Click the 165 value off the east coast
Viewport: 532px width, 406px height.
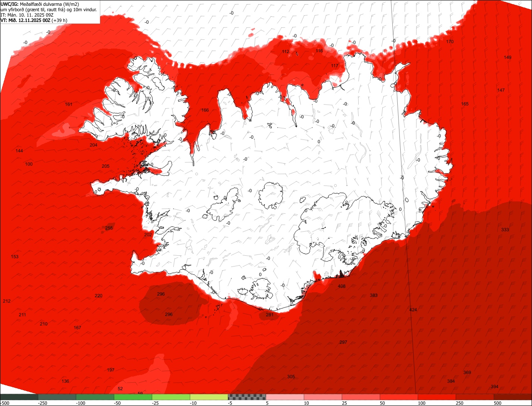click(465, 104)
